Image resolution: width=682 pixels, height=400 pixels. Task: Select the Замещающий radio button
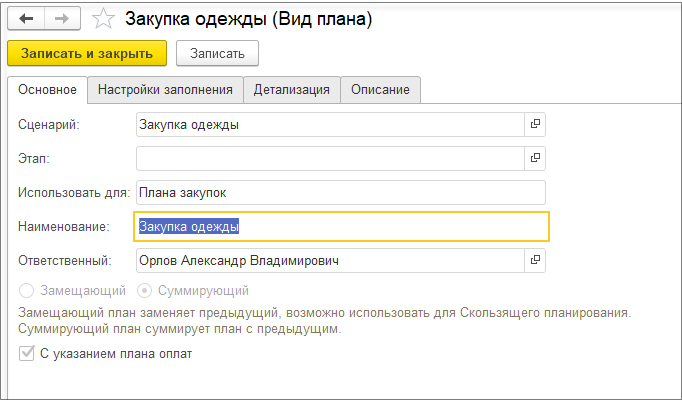pyautogui.click(x=27, y=291)
